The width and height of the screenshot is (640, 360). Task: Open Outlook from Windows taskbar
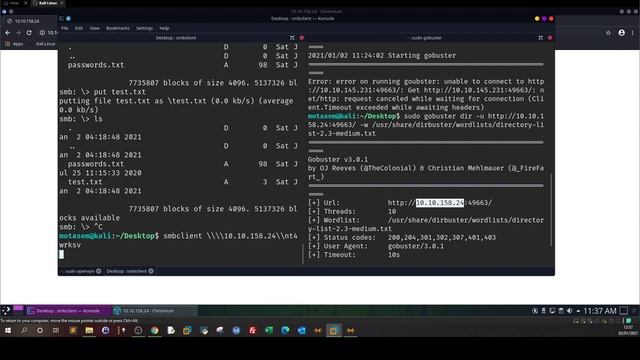point(302,330)
